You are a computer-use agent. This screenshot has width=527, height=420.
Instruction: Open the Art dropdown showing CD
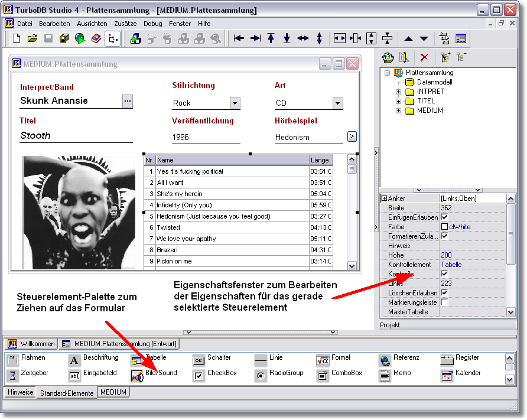click(x=338, y=103)
